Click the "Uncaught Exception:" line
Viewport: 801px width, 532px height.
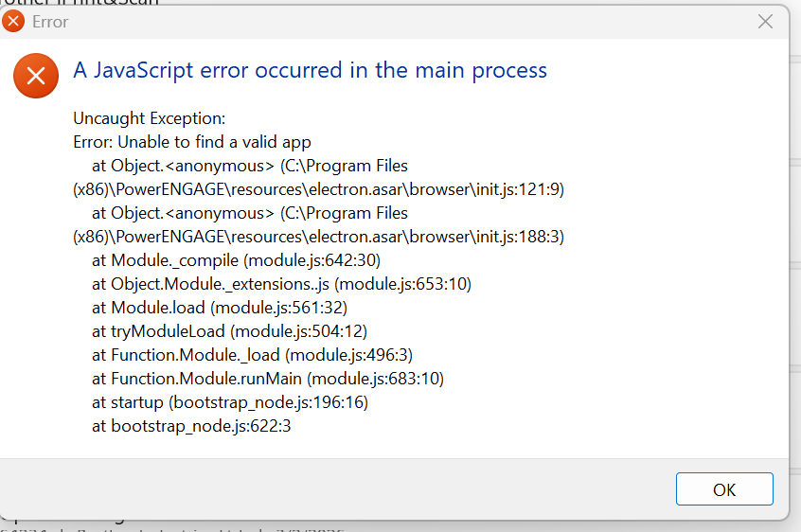point(150,118)
